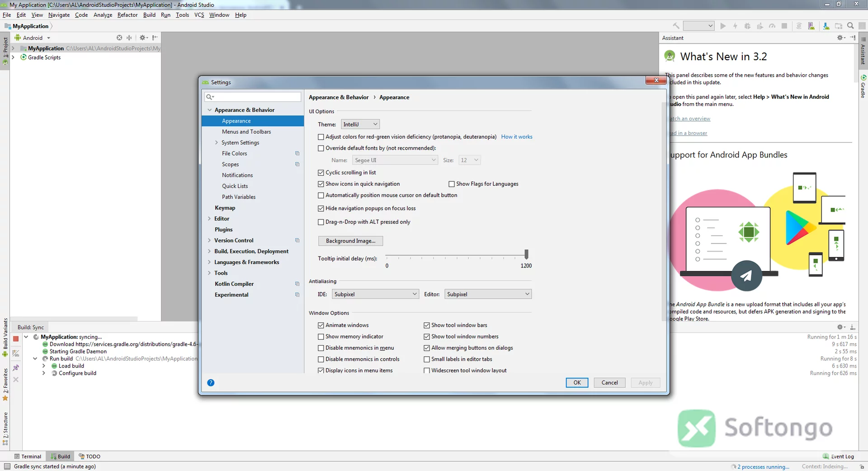Click the scroll-from-source target icon in Project panel
This screenshot has height=471, width=868.
(119, 38)
